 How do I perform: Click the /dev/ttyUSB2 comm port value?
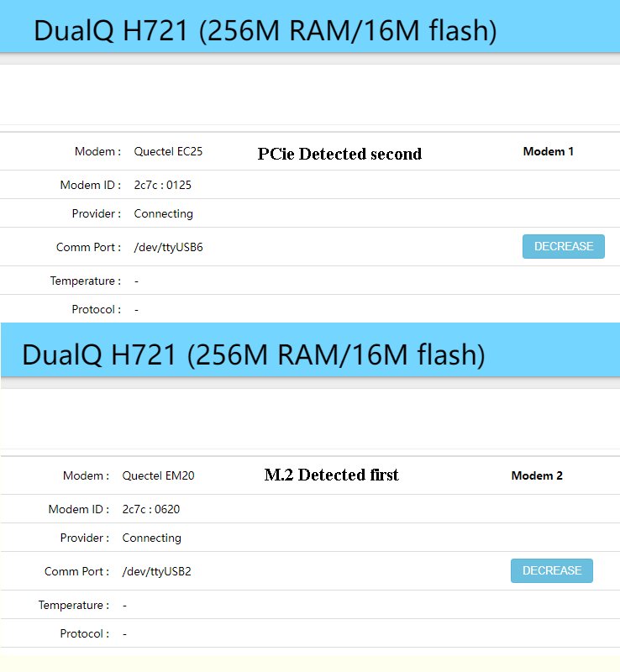tap(156, 571)
